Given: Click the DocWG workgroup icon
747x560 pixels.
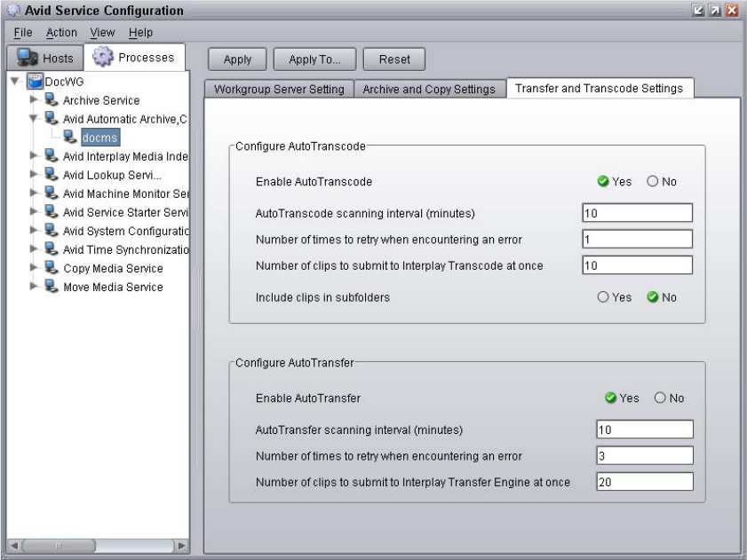Looking at the screenshot, I should pos(35,81).
